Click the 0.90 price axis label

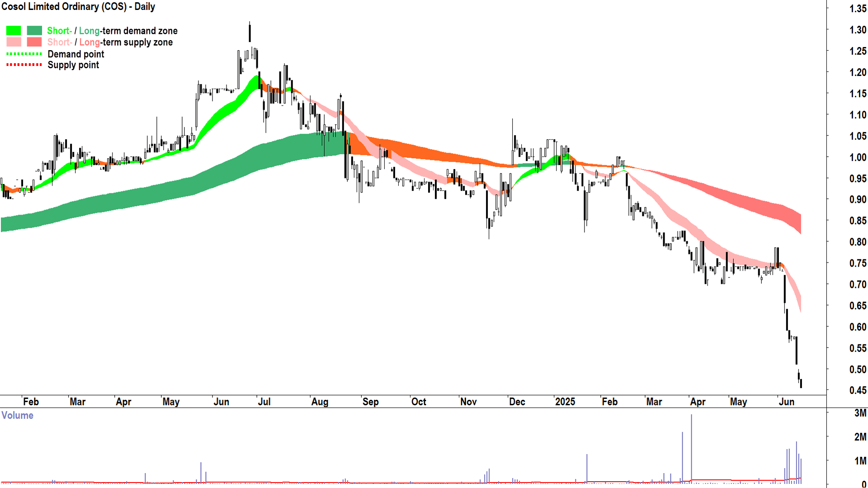pos(858,199)
